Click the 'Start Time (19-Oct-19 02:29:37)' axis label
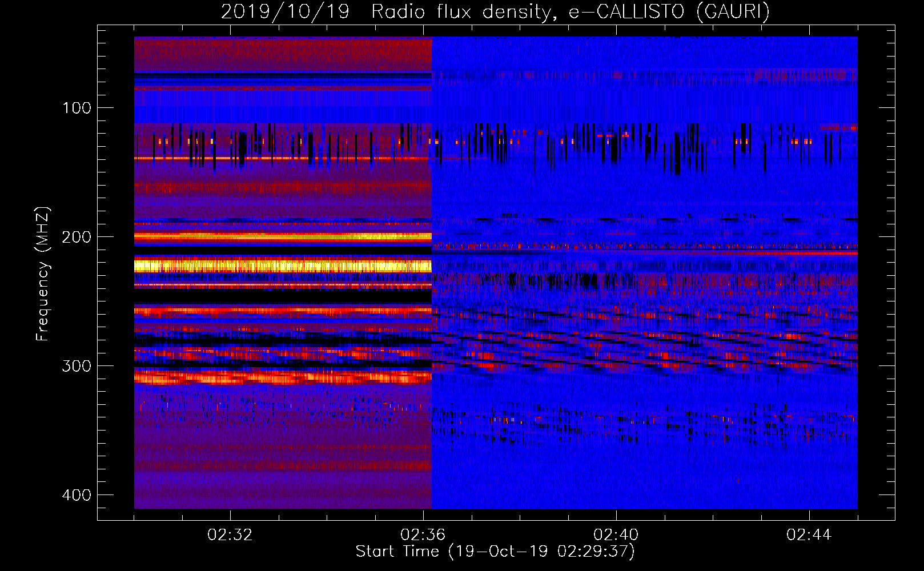Screen dimensions: 924x571 click(x=495, y=552)
